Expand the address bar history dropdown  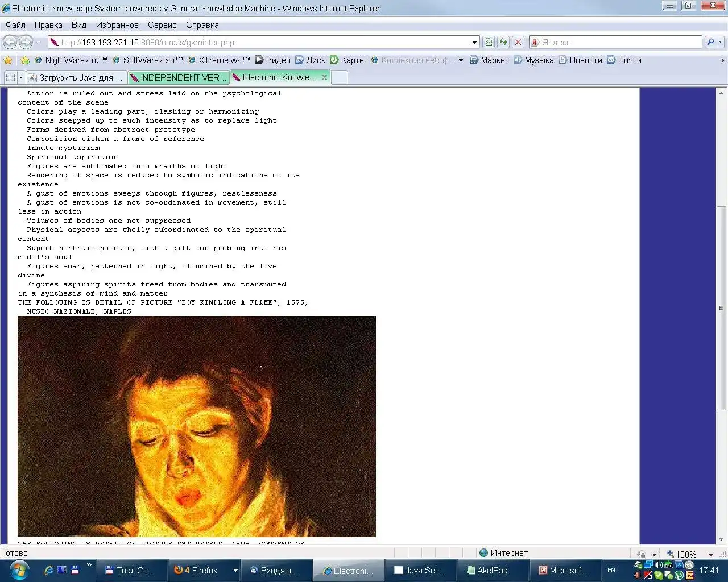coord(475,43)
